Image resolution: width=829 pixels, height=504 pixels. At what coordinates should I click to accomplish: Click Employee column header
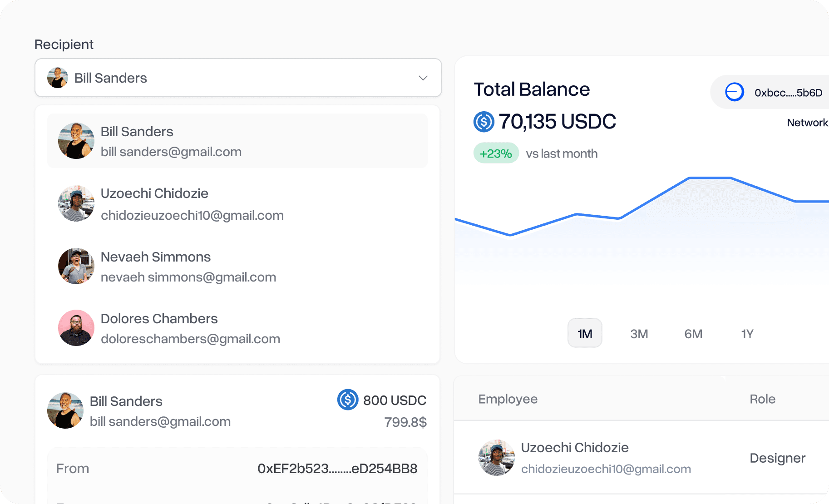click(508, 399)
